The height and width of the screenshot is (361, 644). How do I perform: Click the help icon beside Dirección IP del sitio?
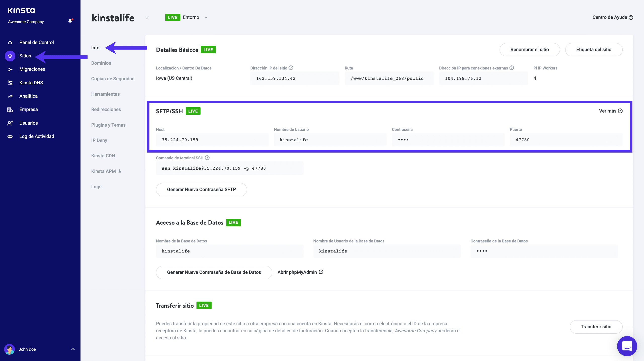coord(291,67)
